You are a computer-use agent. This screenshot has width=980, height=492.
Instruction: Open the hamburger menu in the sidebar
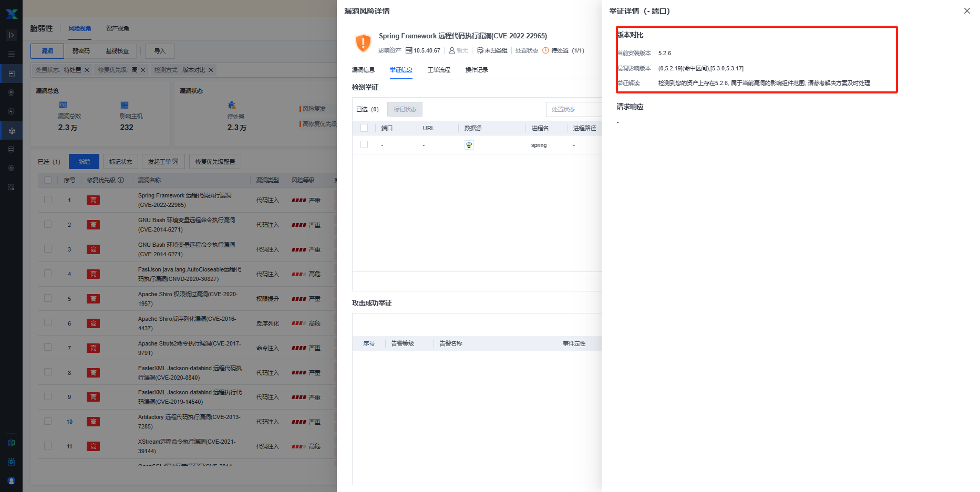[12, 54]
